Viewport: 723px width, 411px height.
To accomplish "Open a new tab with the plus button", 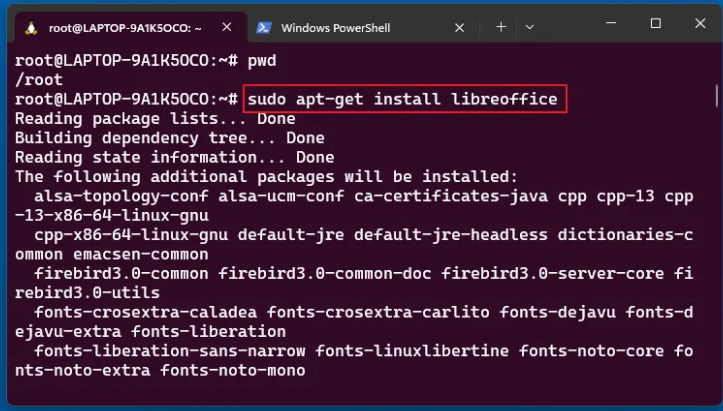I will tap(501, 27).
